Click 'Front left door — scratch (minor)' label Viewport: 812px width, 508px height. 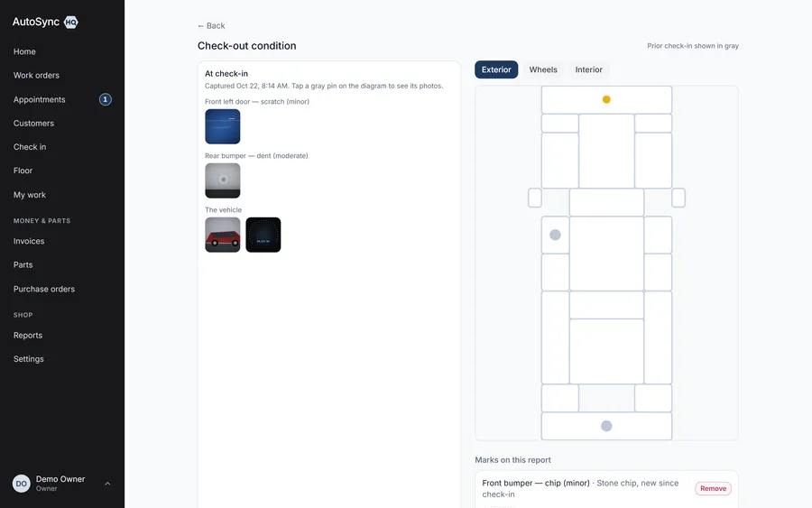257,102
